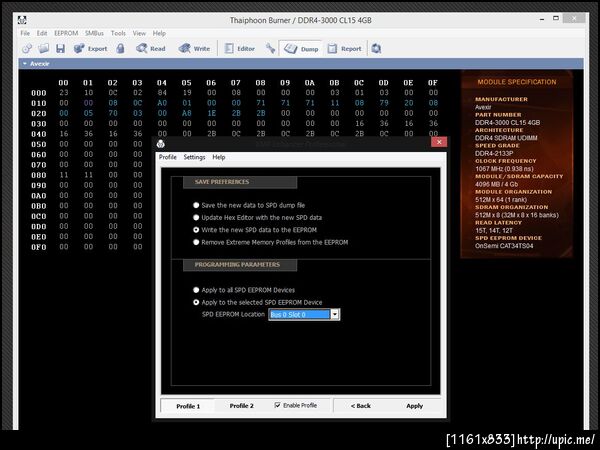Image resolution: width=600 pixels, height=450 pixels.
Task: Maximize the Thaiphoon Burner window
Action: point(556,18)
